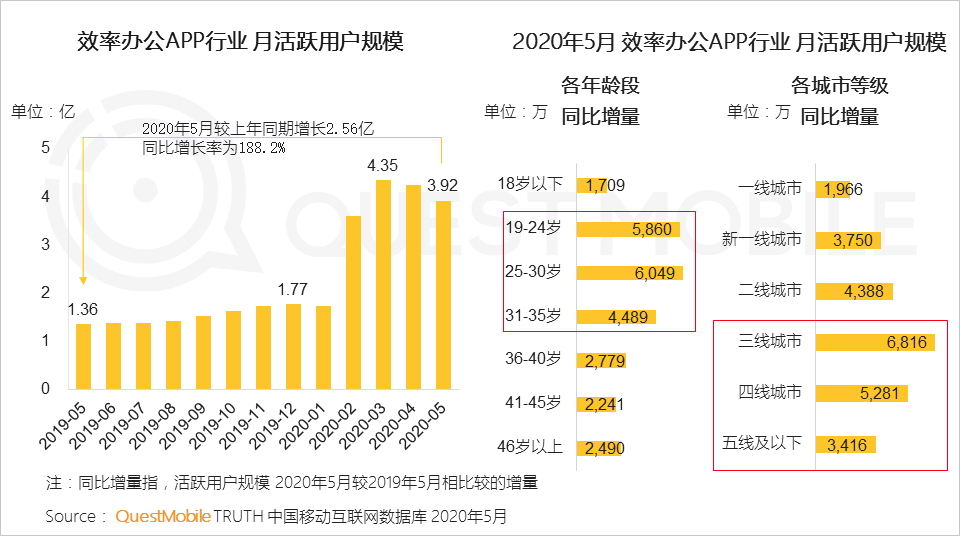Select the 新一线城市 bar showing 3,750
Viewport: 960px width, 536px height.
[848, 240]
